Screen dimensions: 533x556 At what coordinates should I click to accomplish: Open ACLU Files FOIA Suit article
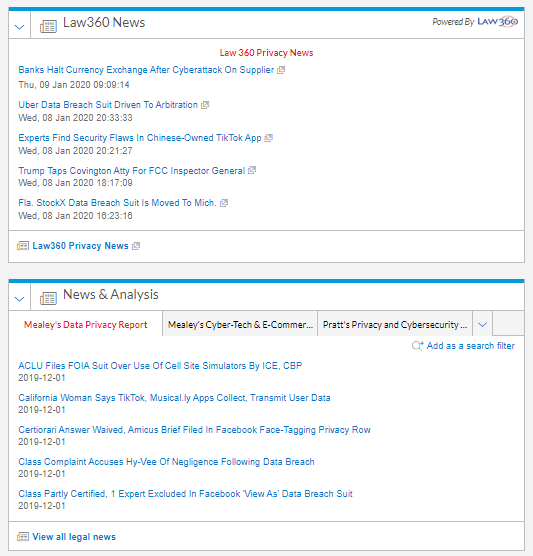[160, 366]
